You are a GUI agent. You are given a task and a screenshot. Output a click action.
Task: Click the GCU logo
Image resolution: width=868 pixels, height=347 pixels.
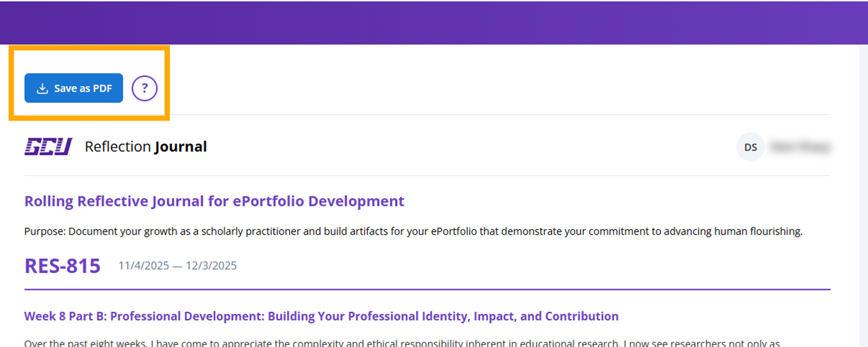[x=48, y=147]
